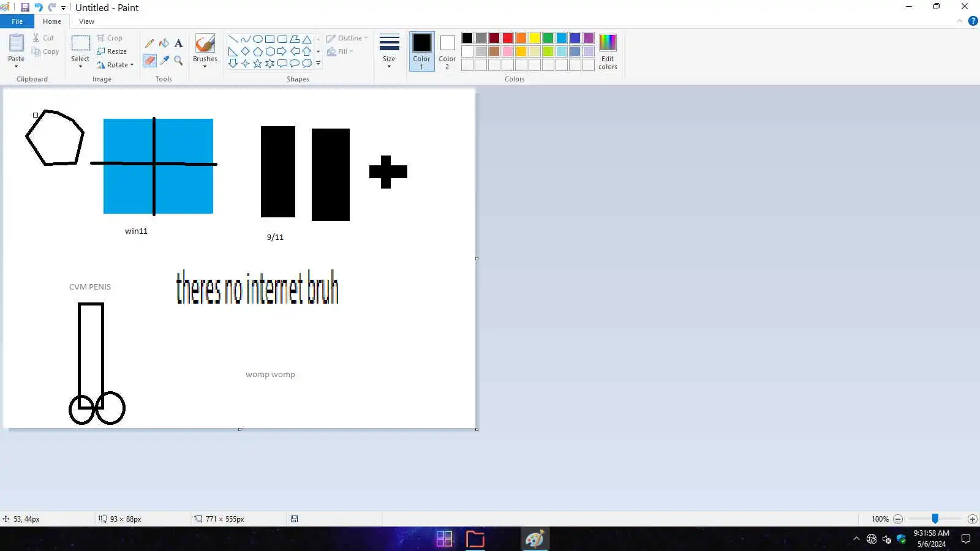The height and width of the screenshot is (551, 980).
Task: Choose the Up arrow shape
Action: click(x=307, y=51)
